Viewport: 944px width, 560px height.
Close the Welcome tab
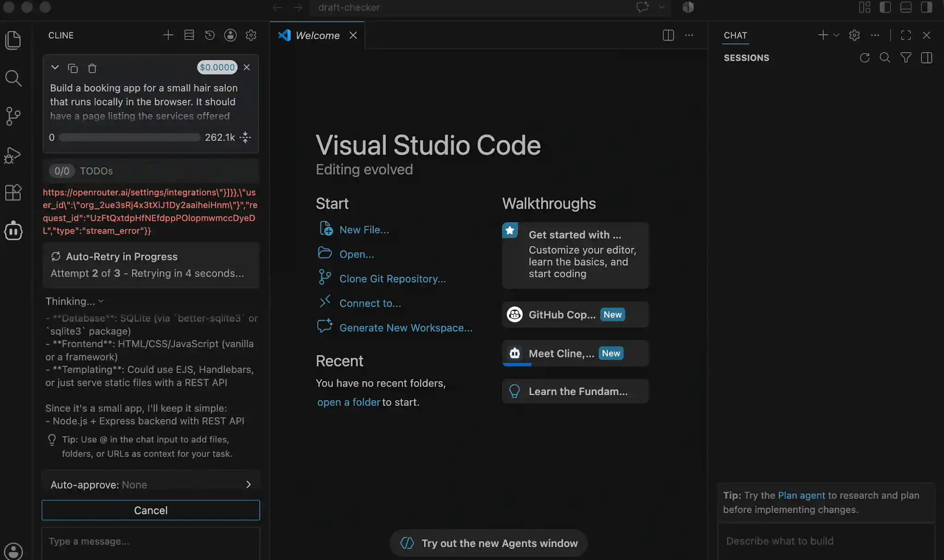353,35
